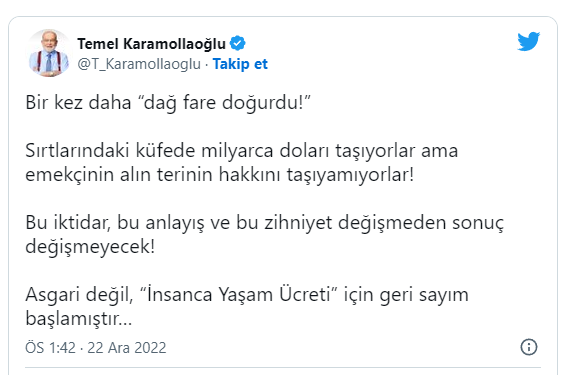This screenshot has width=561, height=375.
Task: Click the line starting with "Bu iktidar"
Action: coord(264,223)
